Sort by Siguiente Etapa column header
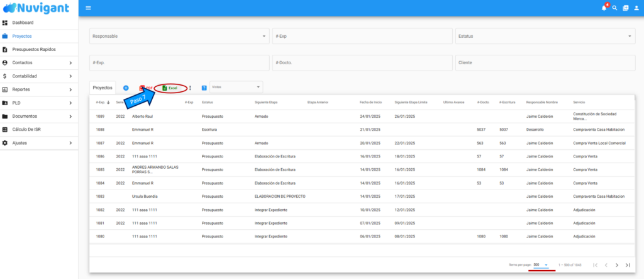 click(266, 103)
